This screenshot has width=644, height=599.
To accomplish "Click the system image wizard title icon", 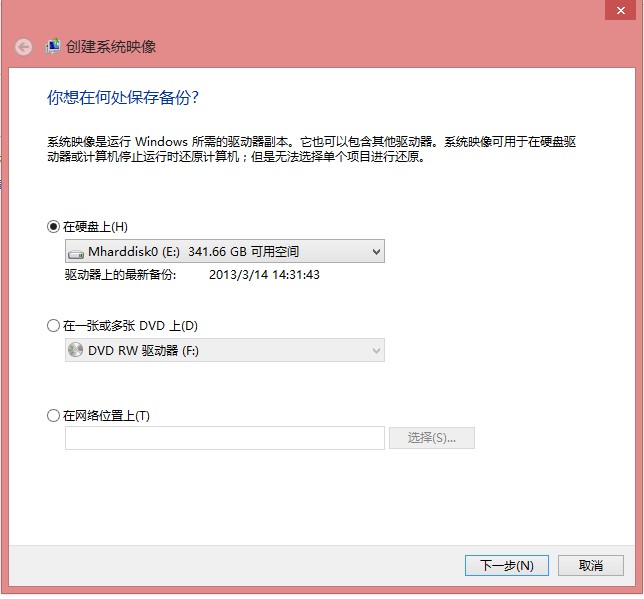I will 53,46.
